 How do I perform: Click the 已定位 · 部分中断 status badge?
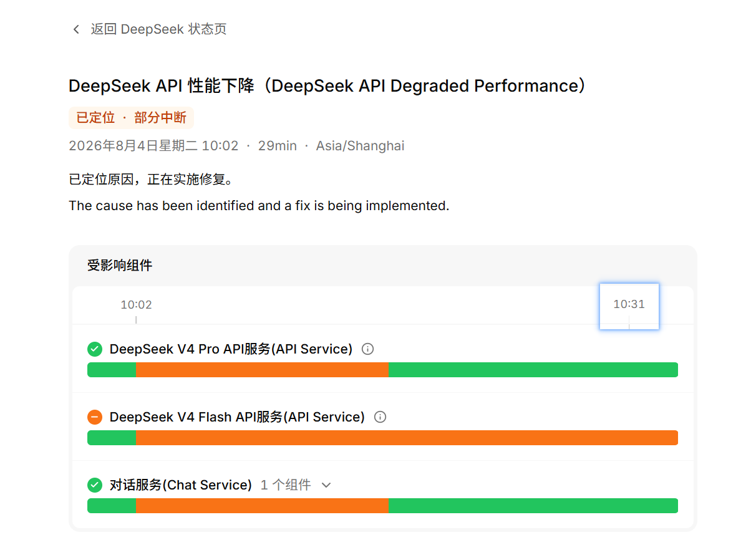click(x=131, y=118)
